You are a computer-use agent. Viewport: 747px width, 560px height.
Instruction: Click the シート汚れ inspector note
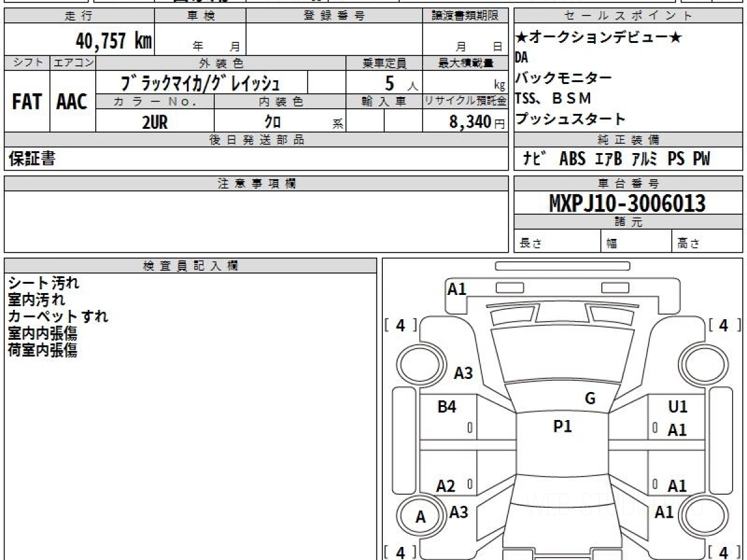(x=44, y=283)
